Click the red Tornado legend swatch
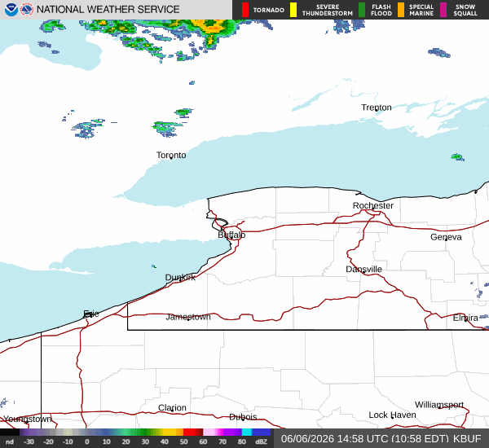The width and height of the screenshot is (489, 448). [245, 10]
